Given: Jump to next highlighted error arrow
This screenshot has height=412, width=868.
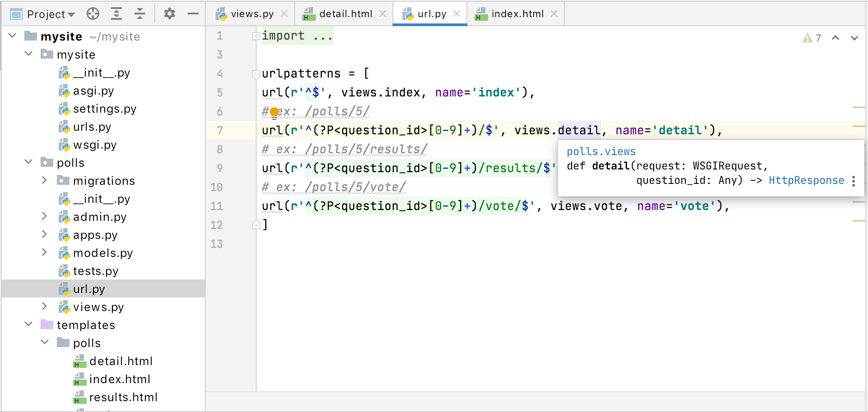Looking at the screenshot, I should [x=854, y=38].
